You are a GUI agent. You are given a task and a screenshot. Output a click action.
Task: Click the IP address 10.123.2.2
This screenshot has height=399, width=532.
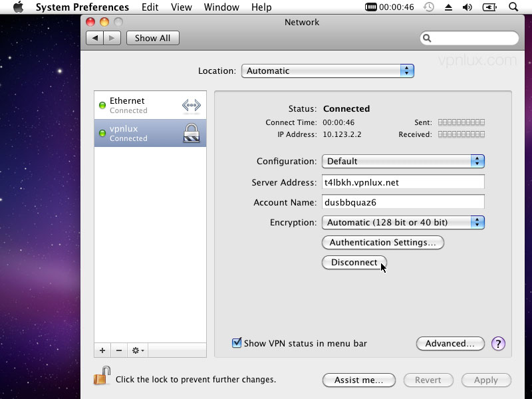pyautogui.click(x=342, y=134)
